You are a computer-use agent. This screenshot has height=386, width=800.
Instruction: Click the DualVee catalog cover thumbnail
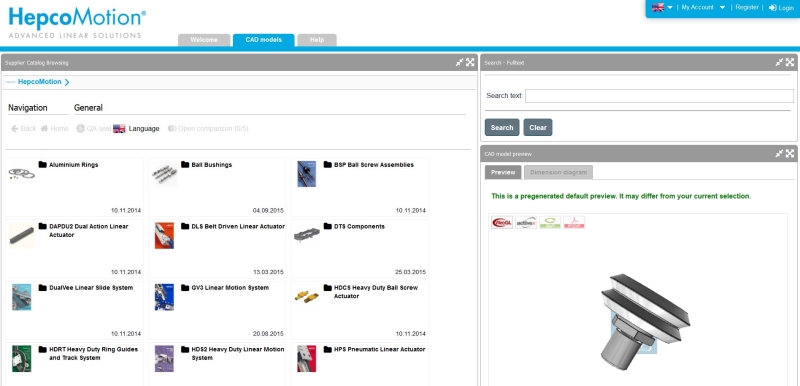click(x=22, y=297)
